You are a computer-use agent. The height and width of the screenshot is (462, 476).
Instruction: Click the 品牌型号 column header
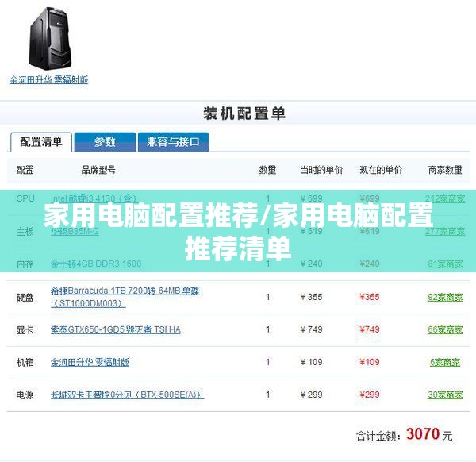(98, 170)
